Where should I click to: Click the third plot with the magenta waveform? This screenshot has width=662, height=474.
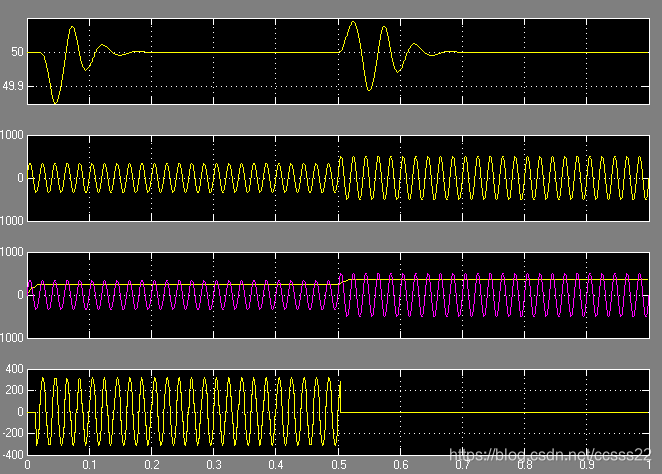pyautogui.click(x=338, y=295)
